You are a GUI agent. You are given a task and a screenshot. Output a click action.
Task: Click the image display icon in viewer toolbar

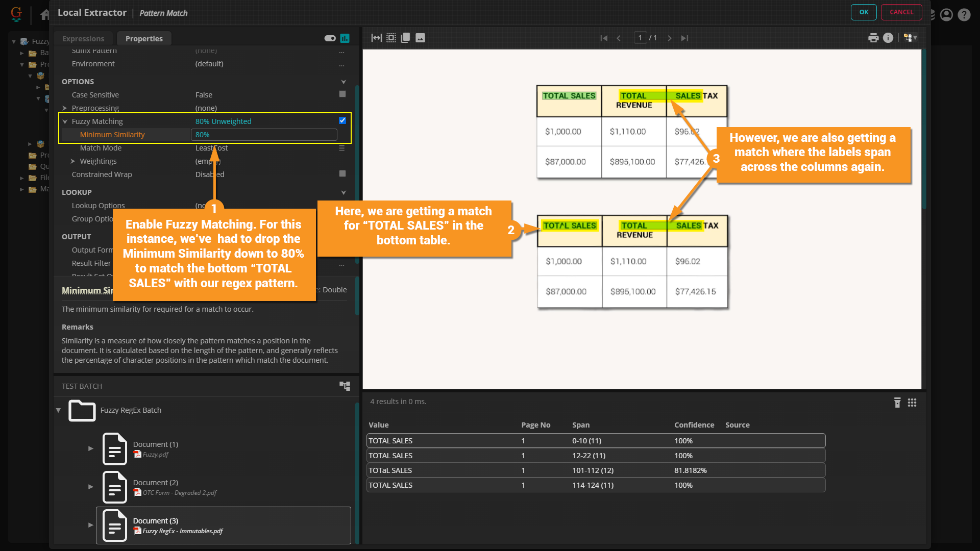(x=420, y=38)
